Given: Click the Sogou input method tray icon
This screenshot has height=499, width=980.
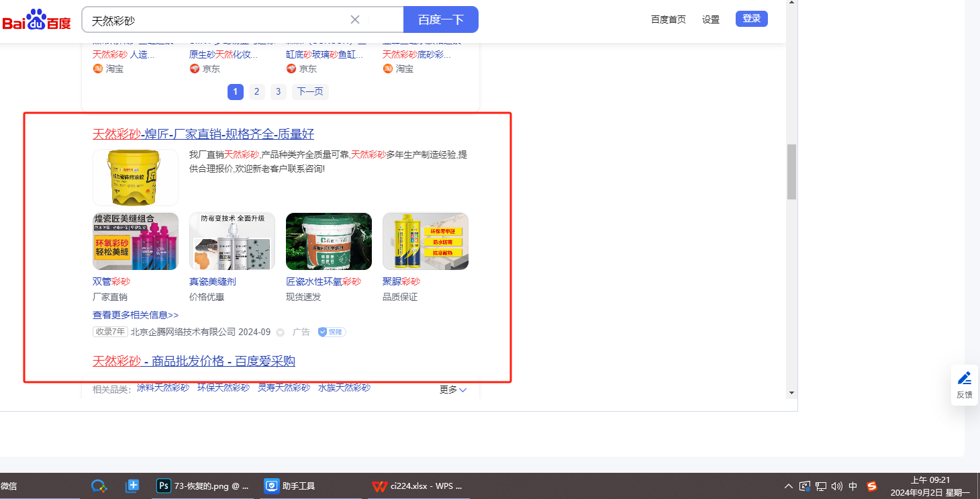Looking at the screenshot, I should pyautogui.click(x=872, y=486).
